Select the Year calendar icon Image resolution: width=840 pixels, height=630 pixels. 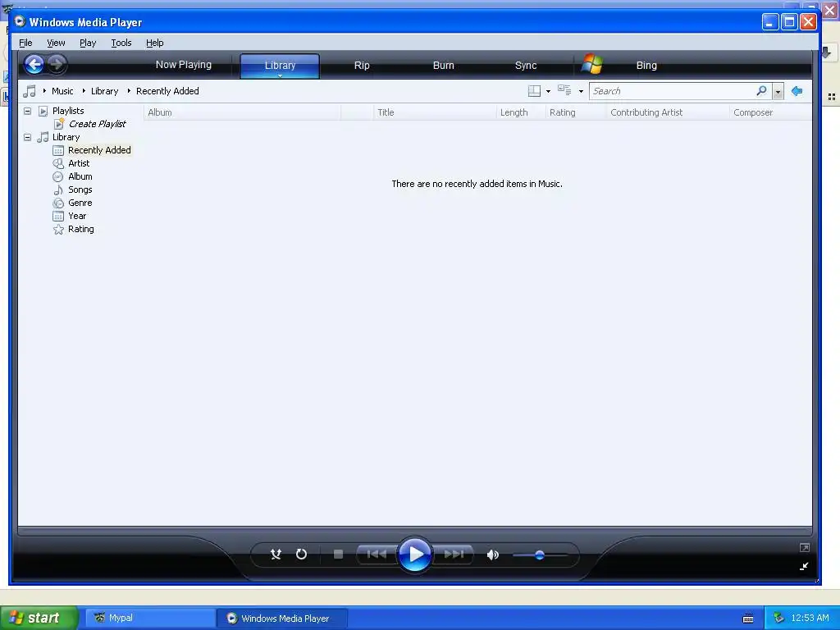click(58, 216)
